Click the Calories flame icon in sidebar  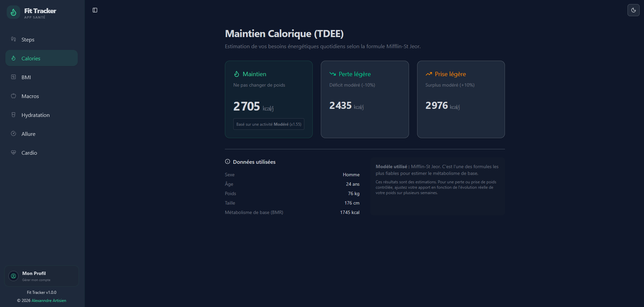point(13,58)
